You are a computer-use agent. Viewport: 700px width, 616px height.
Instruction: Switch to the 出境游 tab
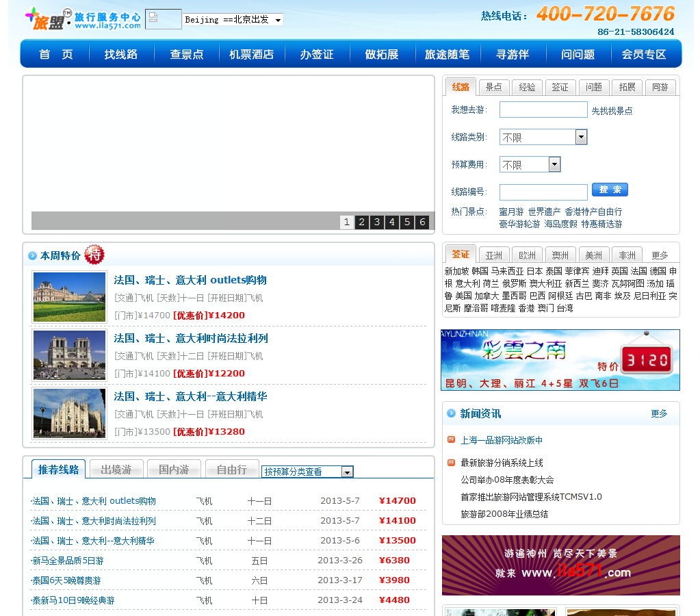116,470
